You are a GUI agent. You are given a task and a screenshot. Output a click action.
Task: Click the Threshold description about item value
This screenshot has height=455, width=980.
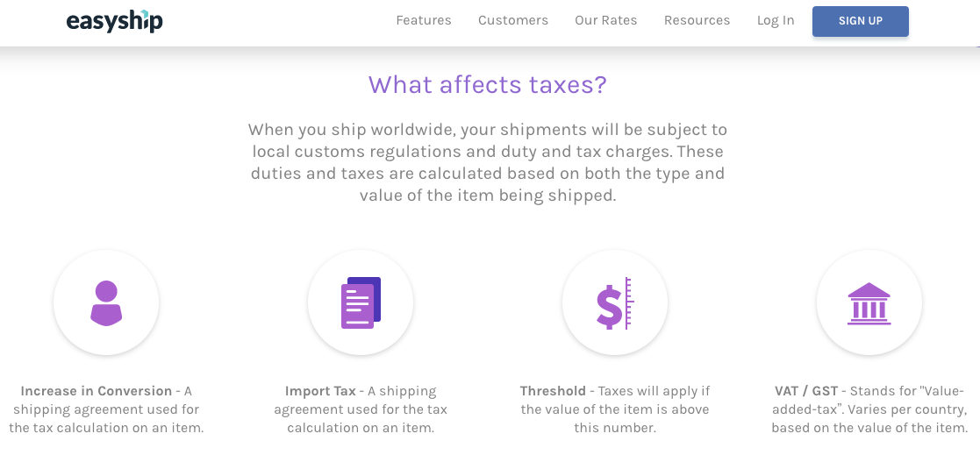615,409
